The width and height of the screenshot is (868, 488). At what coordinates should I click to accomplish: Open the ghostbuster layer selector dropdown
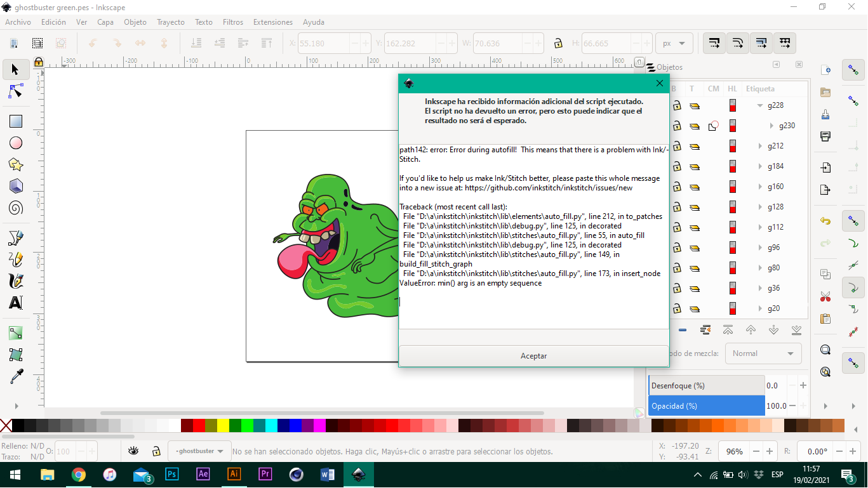pyautogui.click(x=199, y=451)
